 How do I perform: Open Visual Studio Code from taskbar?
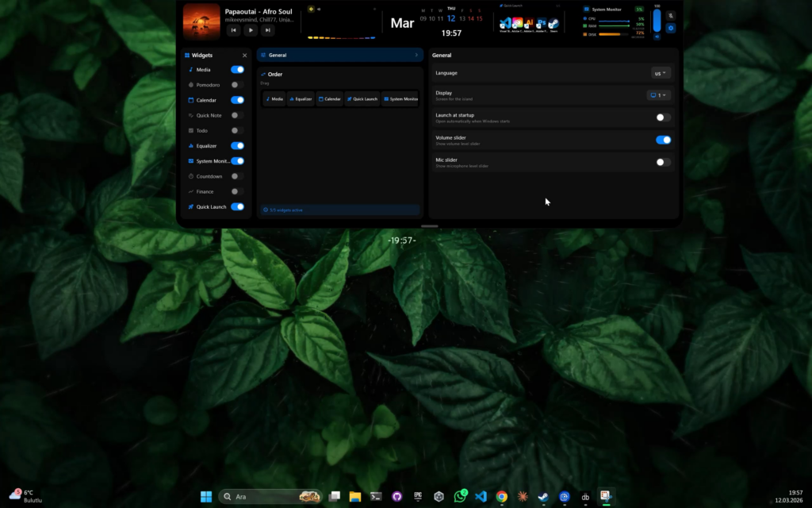tap(481, 497)
